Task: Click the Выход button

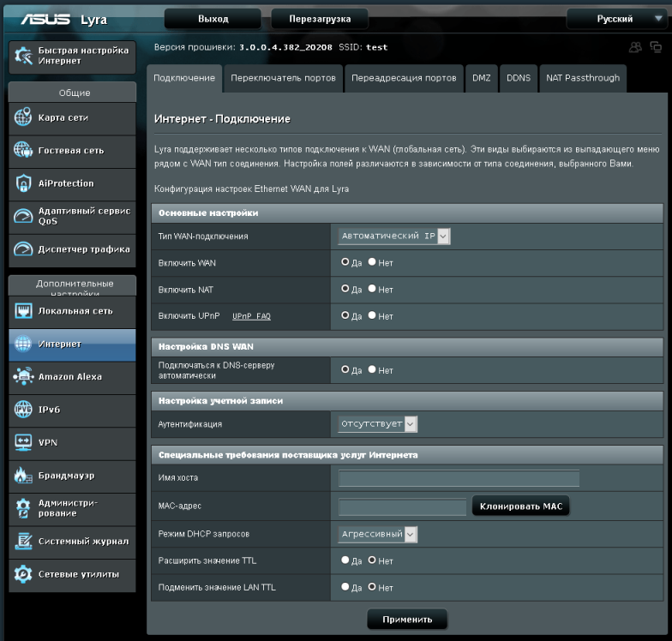Action: (213, 19)
